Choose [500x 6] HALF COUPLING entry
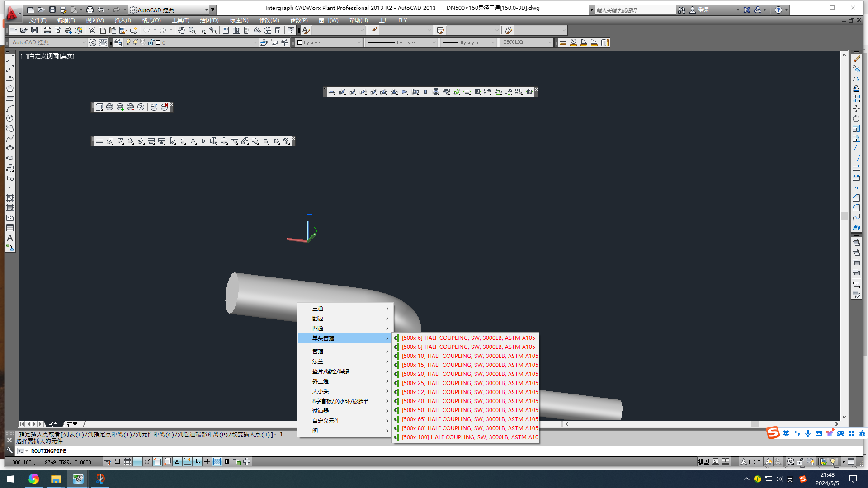The image size is (868, 488). click(466, 338)
